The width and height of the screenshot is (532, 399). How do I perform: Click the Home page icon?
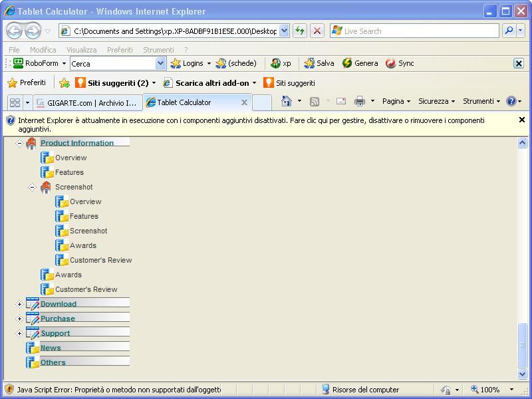pyautogui.click(x=287, y=101)
